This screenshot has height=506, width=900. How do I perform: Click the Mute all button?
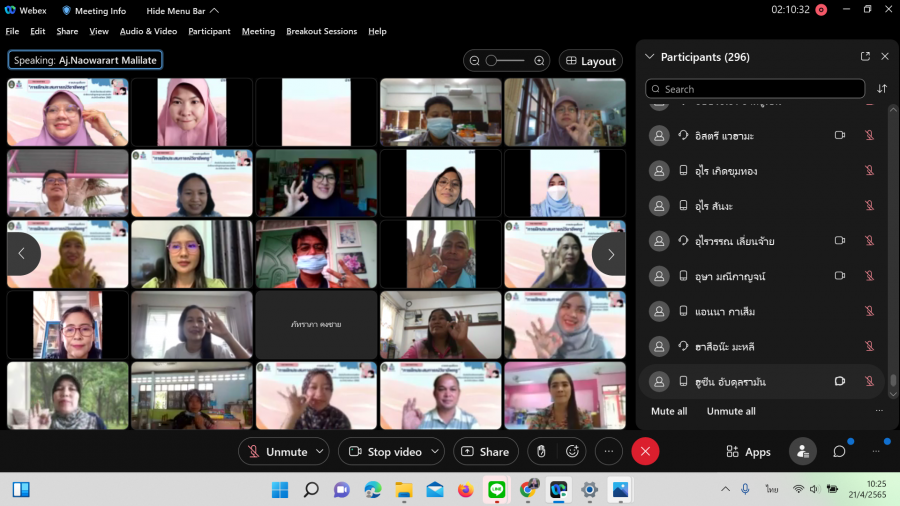coord(669,411)
